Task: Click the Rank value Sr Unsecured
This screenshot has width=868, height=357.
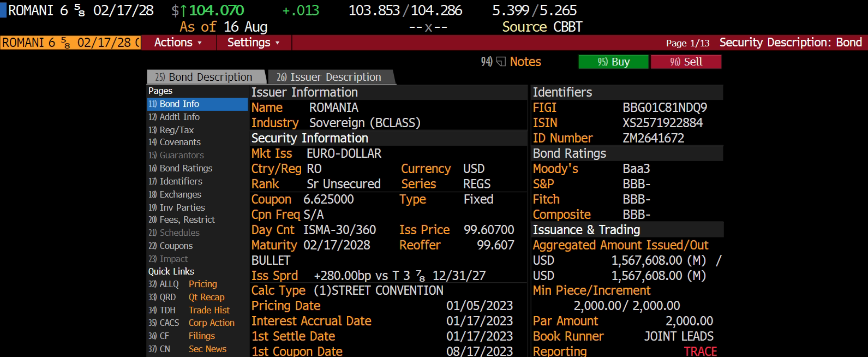Action: tap(344, 184)
